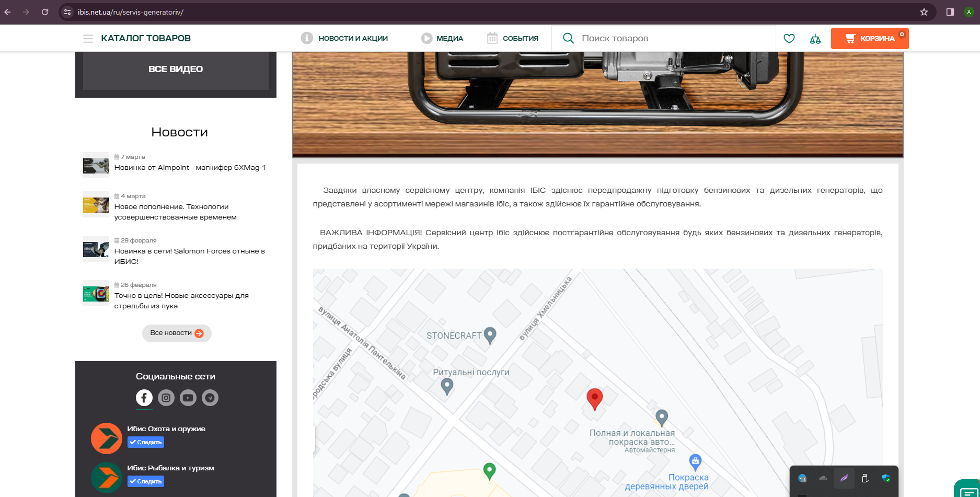Screen dimensions: 980x497
Task: Open the КАТАЛОГ ТОВАРОВ link
Action: tap(146, 38)
